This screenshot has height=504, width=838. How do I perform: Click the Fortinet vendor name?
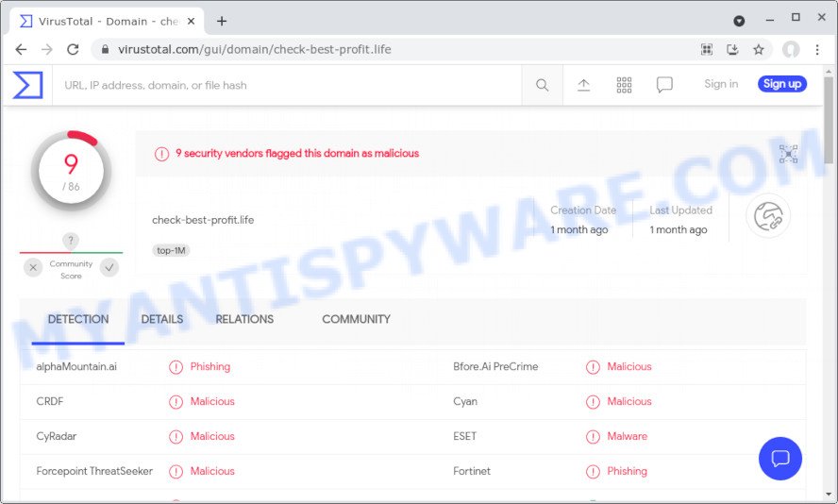point(472,471)
